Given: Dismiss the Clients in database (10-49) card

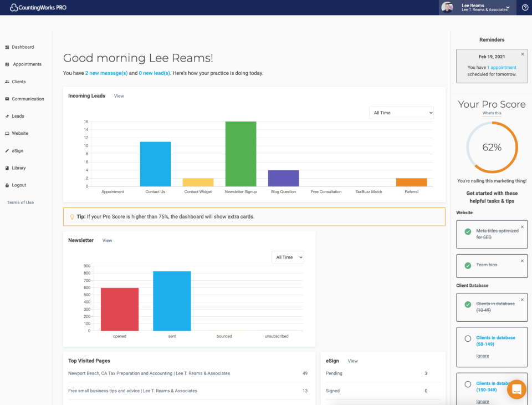Looking at the screenshot, I should pyautogui.click(x=522, y=300).
